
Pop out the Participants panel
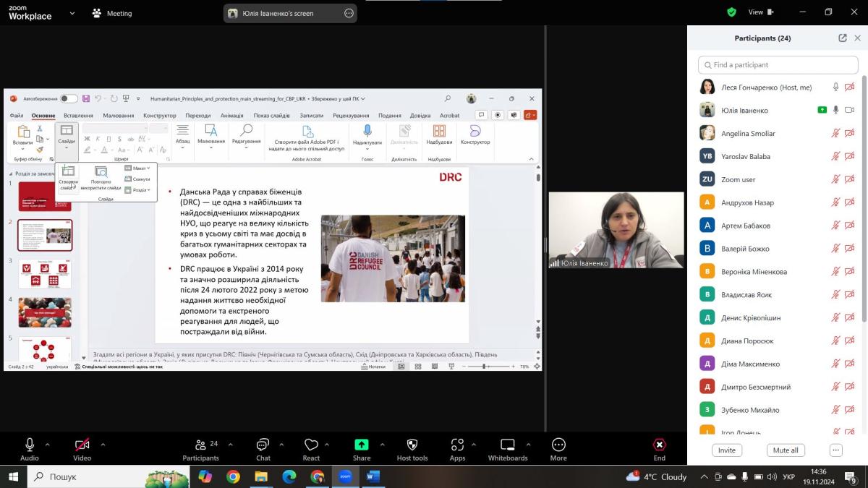point(843,38)
